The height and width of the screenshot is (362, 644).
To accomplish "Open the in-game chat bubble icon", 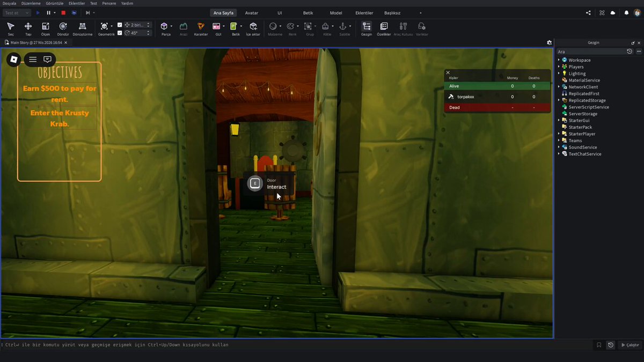I will [x=47, y=60].
